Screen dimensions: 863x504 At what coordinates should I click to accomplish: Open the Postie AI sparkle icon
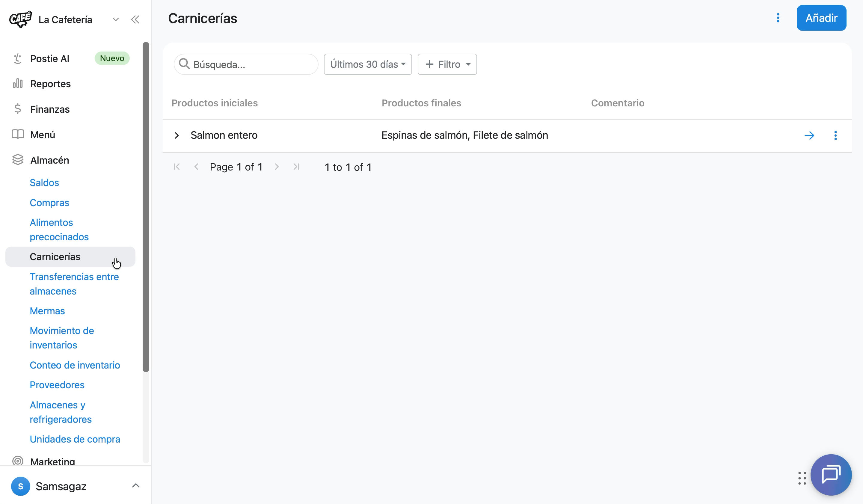click(x=18, y=58)
